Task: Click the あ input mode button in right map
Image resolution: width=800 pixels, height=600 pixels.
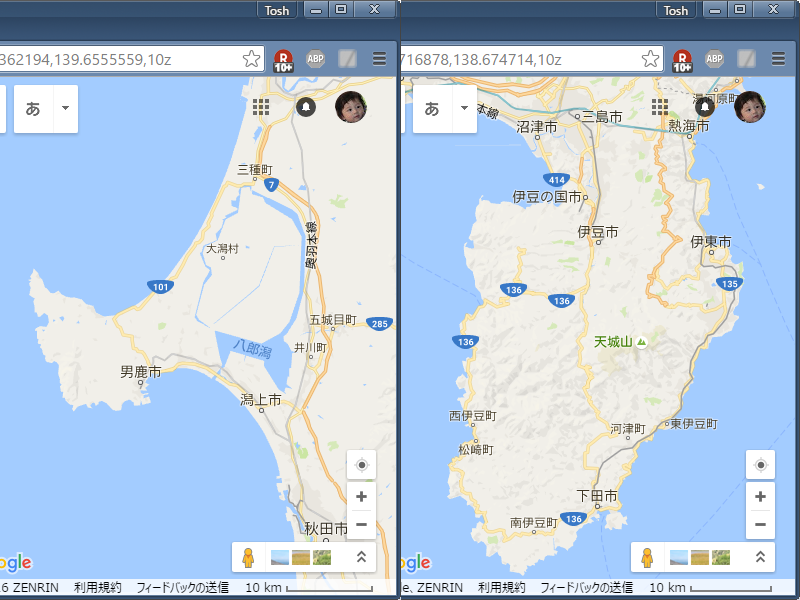Action: point(432,109)
